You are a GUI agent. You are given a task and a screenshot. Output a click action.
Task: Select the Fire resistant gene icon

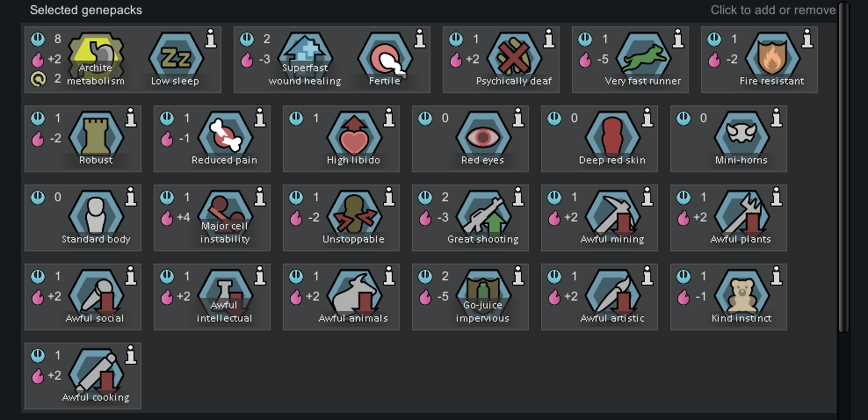pos(772,59)
